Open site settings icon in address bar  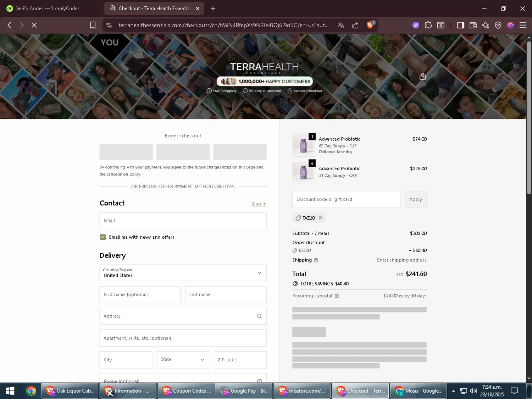(109, 25)
